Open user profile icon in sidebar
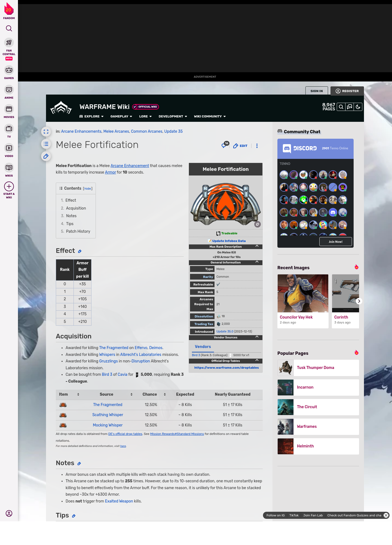Screen dimensions: 392x545 pos(9,513)
